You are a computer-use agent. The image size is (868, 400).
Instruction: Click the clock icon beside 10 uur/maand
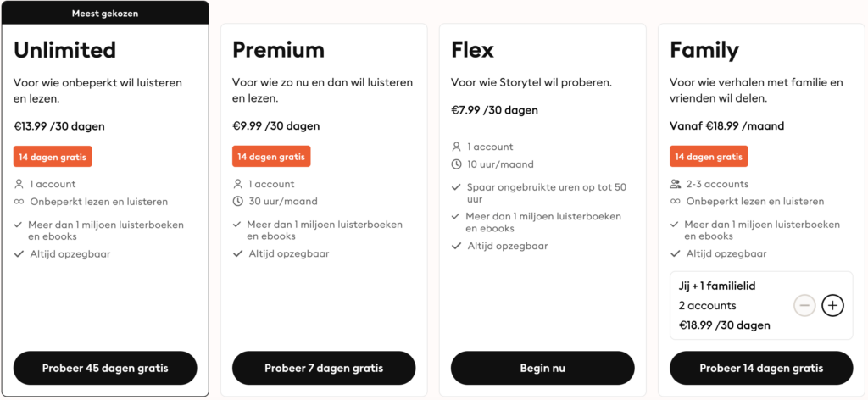click(x=457, y=164)
